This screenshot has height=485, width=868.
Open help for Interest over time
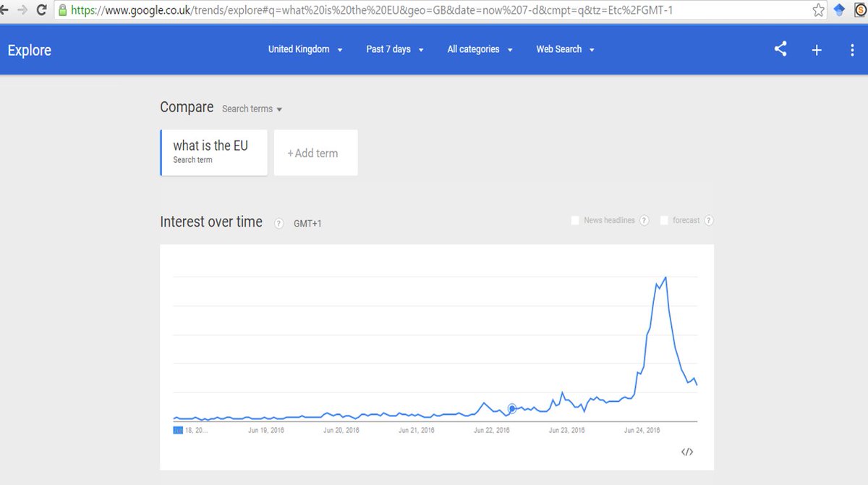pyautogui.click(x=278, y=223)
